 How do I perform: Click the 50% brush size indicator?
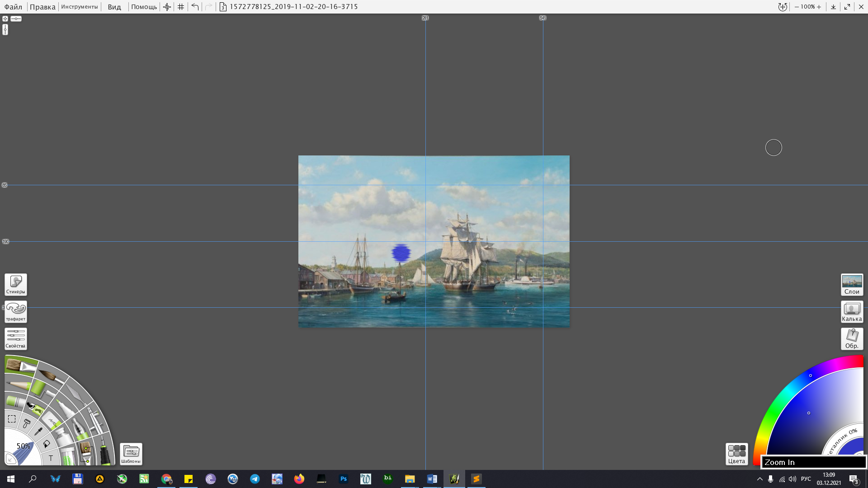(24, 446)
